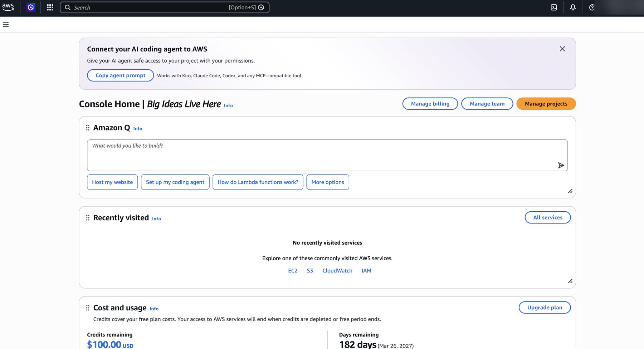The width and height of the screenshot is (644, 349).
Task: Send the Amazon Q prompt arrow
Action: tap(561, 165)
